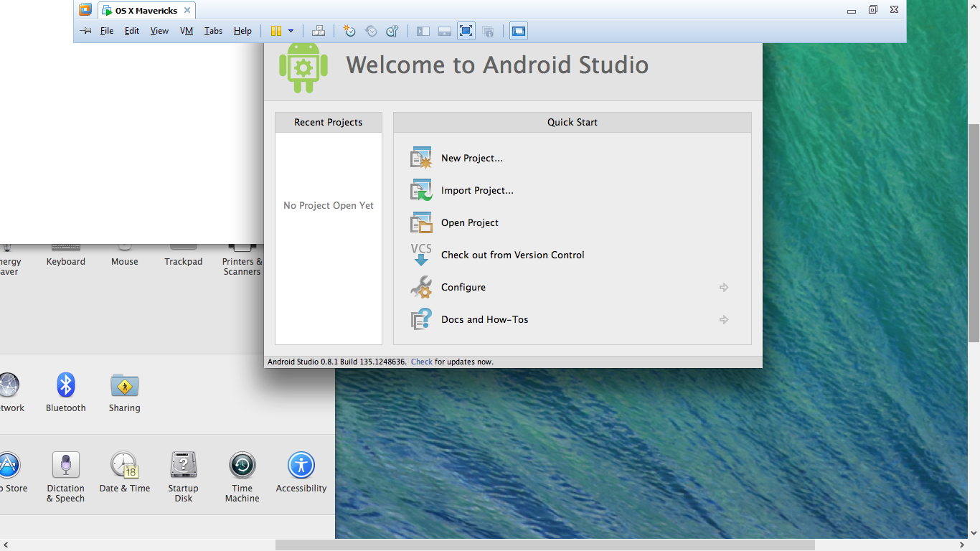The width and height of the screenshot is (980, 551).
Task: Click the VCS checkout icon
Action: pyautogui.click(x=421, y=255)
